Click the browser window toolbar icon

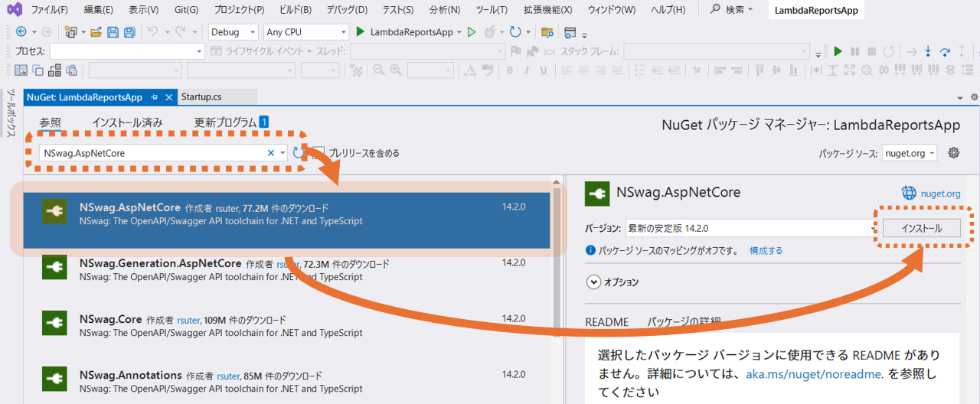[570, 32]
